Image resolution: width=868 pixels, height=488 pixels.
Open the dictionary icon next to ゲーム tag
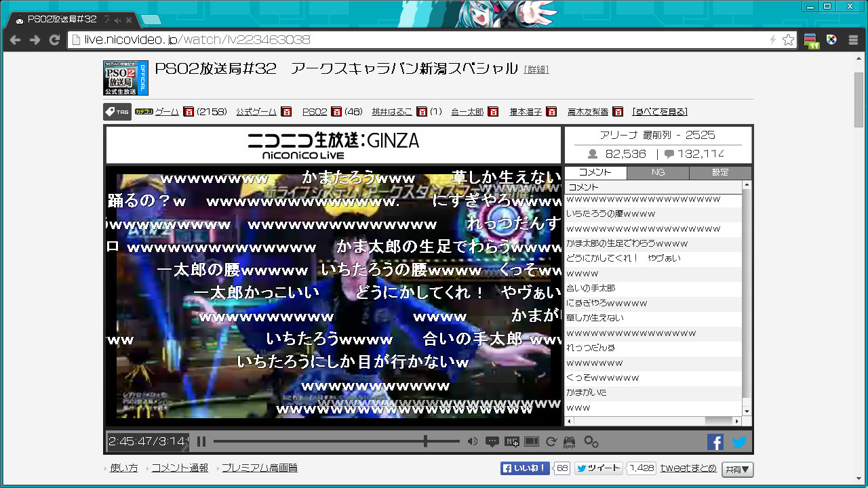coord(189,112)
